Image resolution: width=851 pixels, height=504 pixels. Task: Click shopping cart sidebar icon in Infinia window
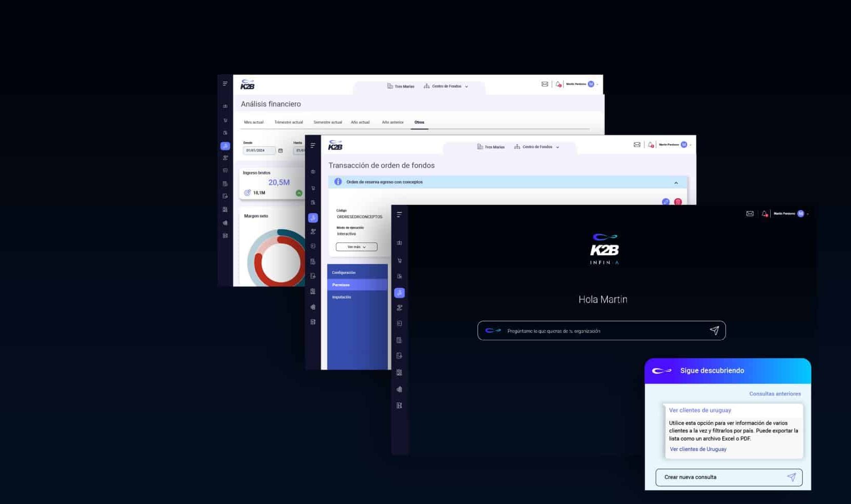[x=399, y=260]
